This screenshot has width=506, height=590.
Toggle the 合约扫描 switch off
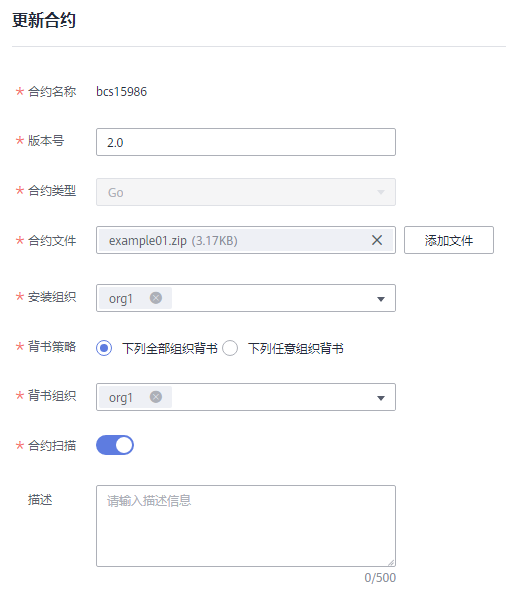coord(115,445)
